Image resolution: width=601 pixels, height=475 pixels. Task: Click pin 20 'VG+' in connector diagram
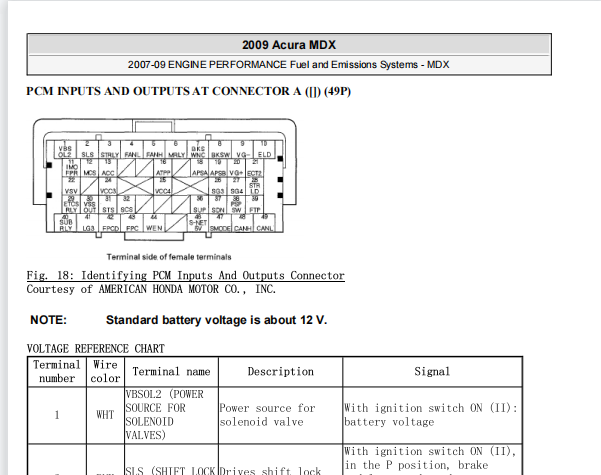236,168
